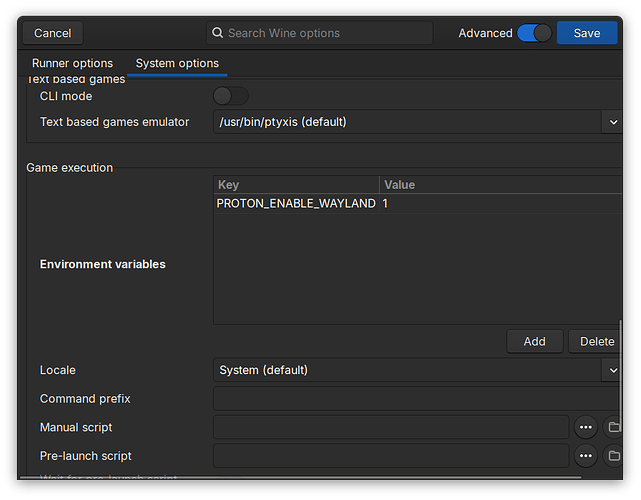Click the magnifier icon in the search bar
The height and width of the screenshot is (500, 641).
click(x=217, y=33)
